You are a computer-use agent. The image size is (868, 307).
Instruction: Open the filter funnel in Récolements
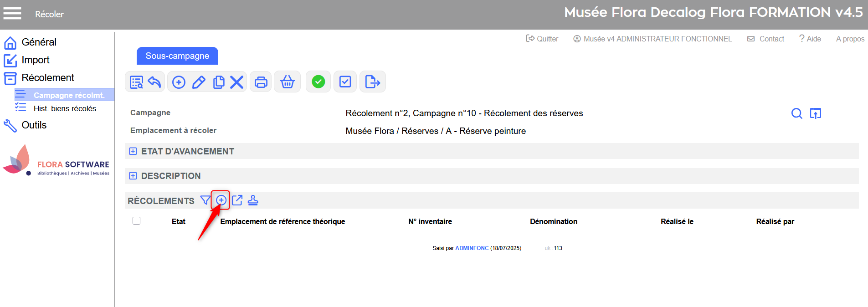pyautogui.click(x=205, y=200)
